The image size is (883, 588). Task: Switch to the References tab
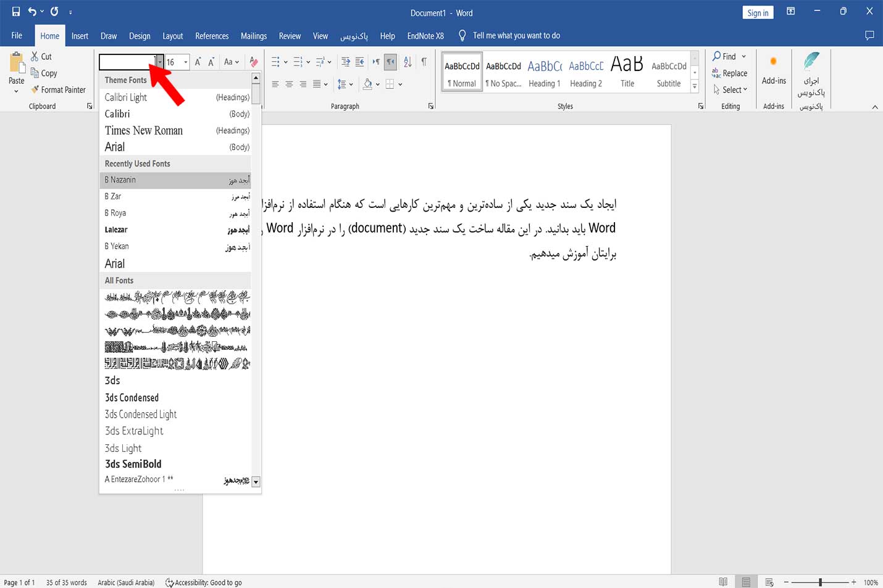tap(212, 36)
